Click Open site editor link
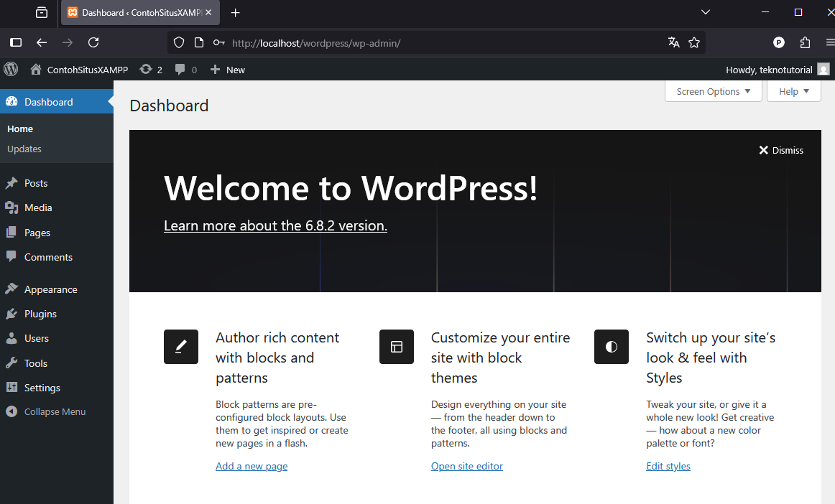835x504 pixels. point(467,466)
